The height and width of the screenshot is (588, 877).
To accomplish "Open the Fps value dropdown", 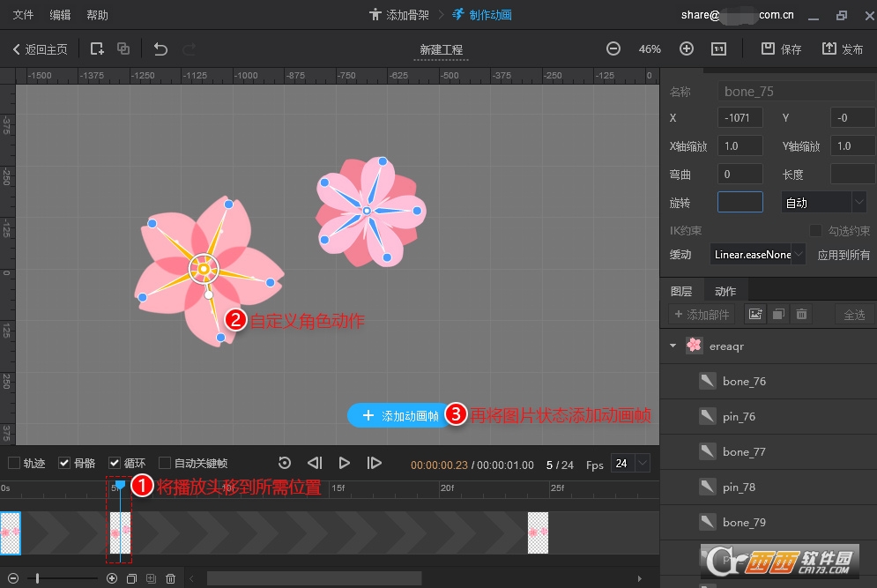I will point(642,463).
